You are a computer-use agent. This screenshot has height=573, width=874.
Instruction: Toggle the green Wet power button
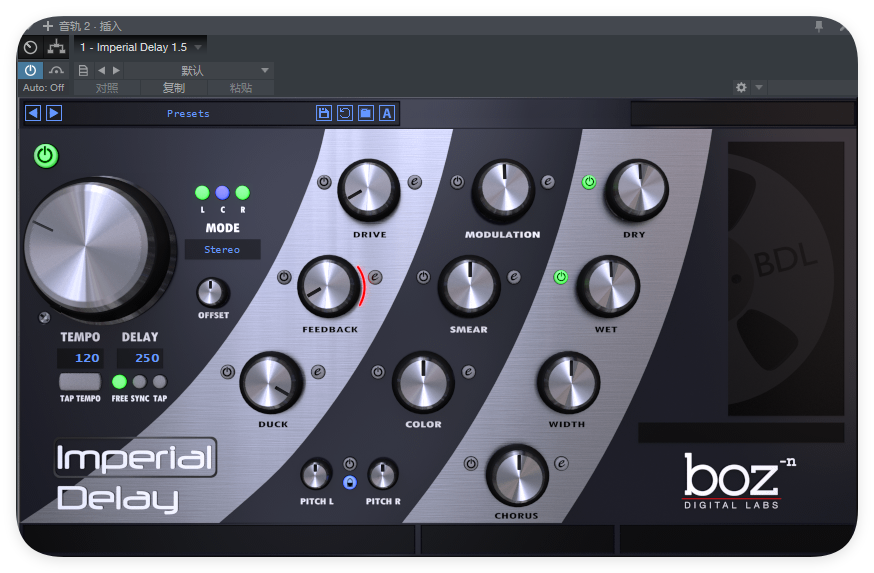pos(561,277)
